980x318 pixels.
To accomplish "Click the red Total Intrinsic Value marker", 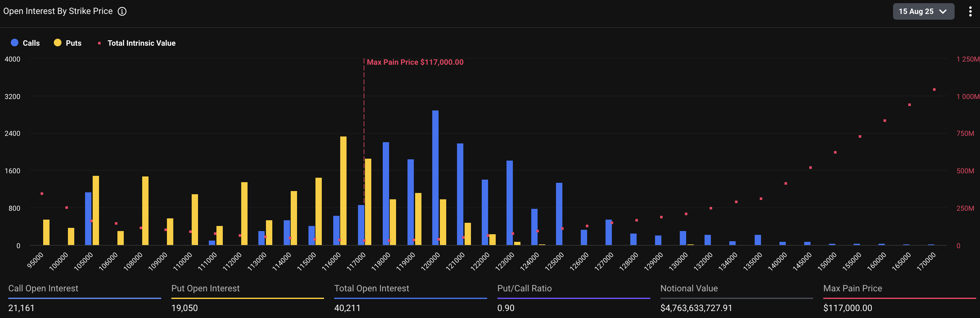I will pyautogui.click(x=99, y=43).
